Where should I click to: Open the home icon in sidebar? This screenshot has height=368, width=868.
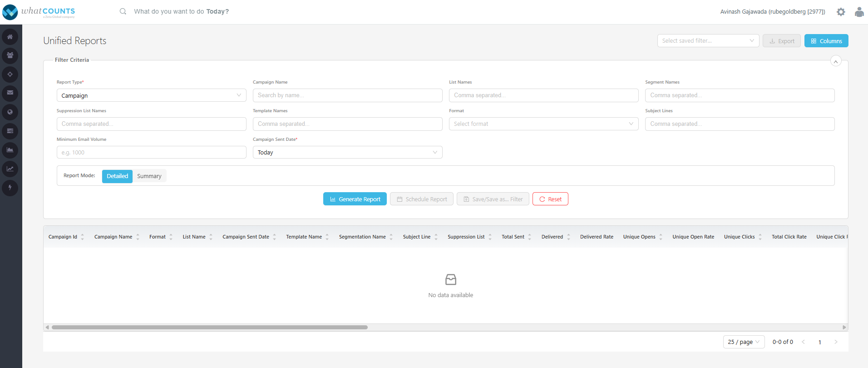tap(10, 37)
